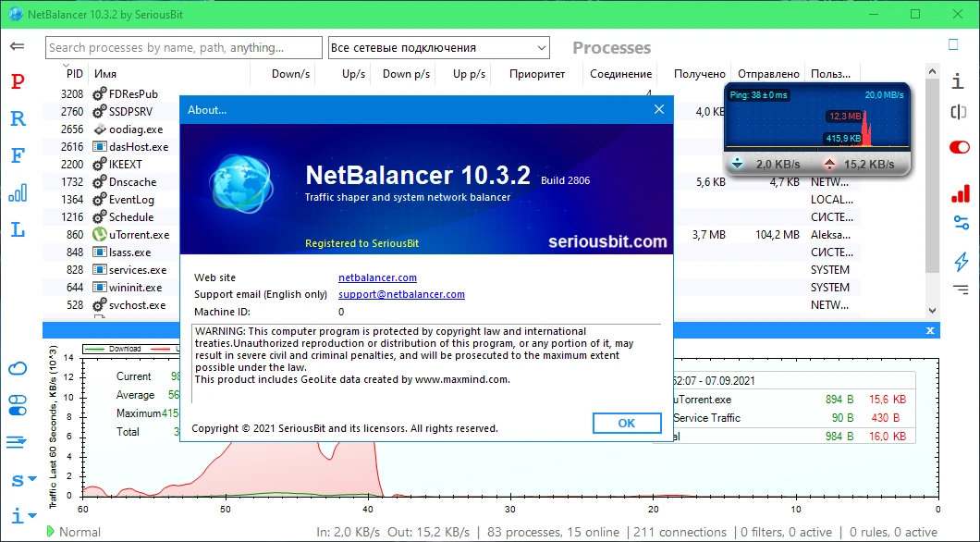The height and width of the screenshot is (542, 980).
Task: Select the svchost.exe process row
Action: (x=451, y=305)
